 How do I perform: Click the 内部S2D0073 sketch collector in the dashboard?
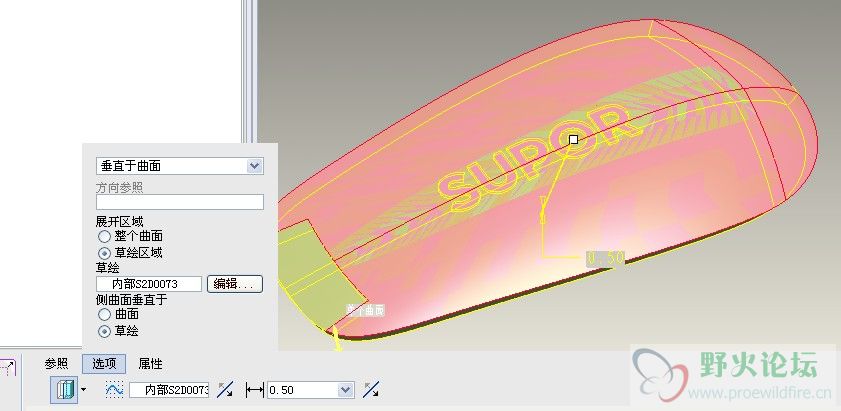pyautogui.click(x=169, y=390)
